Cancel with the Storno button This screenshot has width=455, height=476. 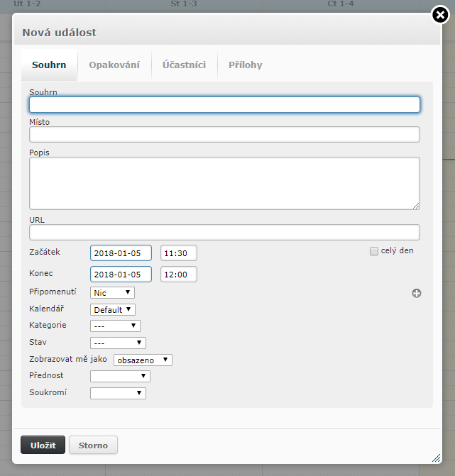[93, 445]
